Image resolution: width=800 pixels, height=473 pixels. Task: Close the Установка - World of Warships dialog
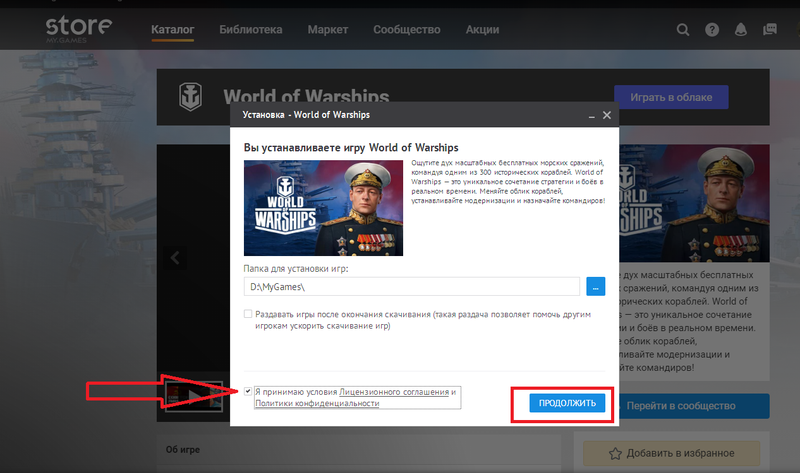pos(607,115)
